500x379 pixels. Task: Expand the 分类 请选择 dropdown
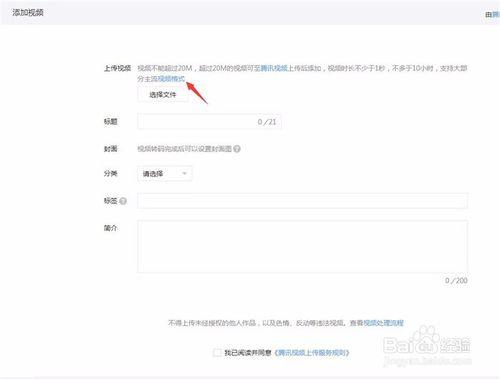165,174
